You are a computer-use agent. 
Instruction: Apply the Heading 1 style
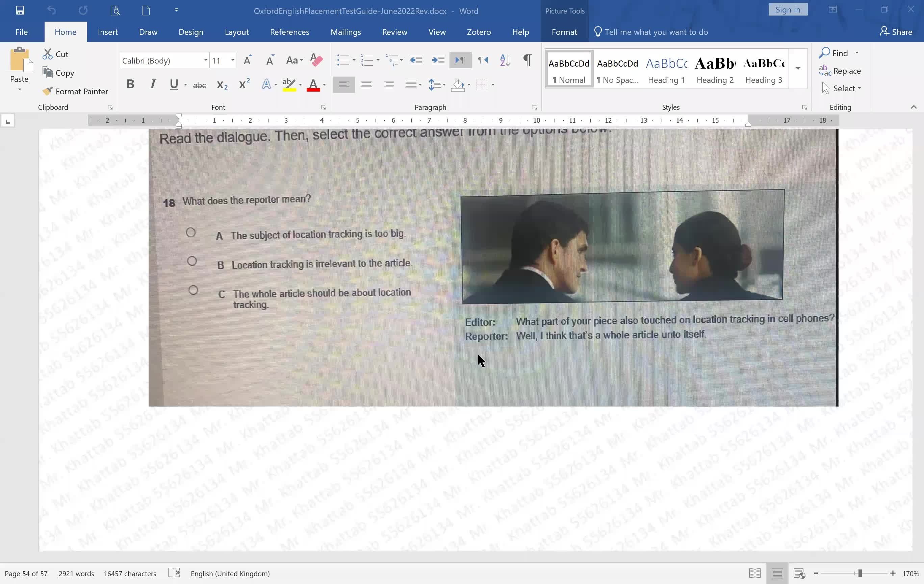667,68
